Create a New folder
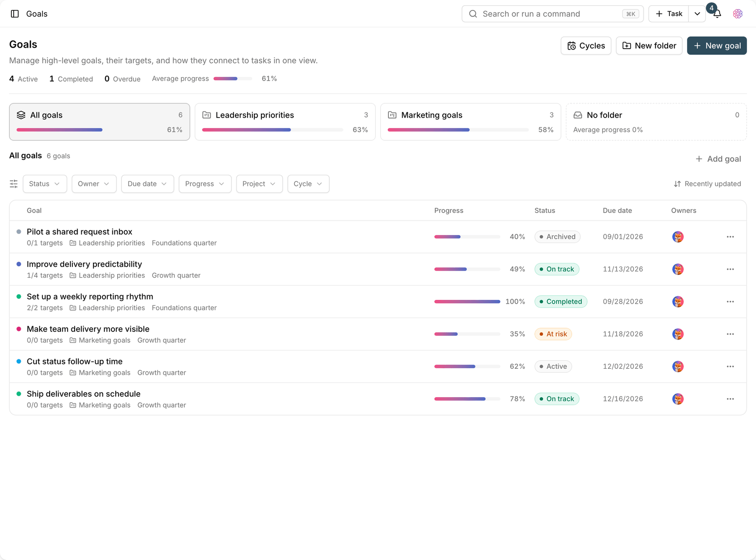This screenshot has width=756, height=560. (649, 46)
